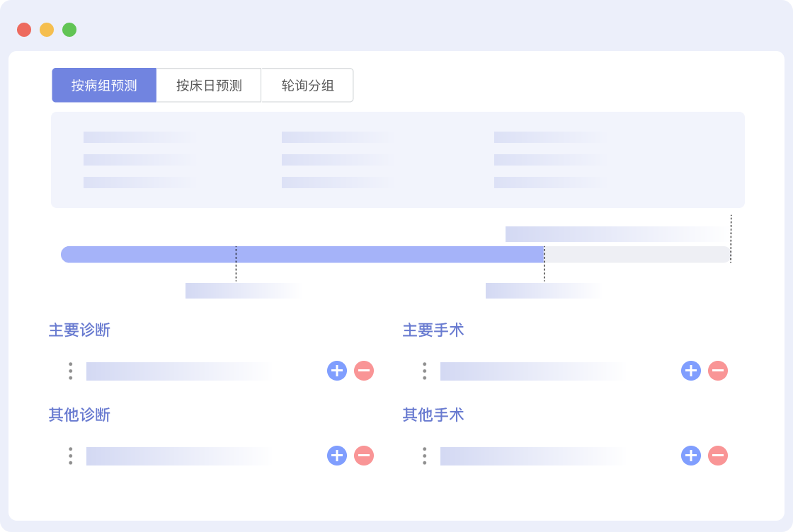Click the minus icon under 主要诊断
The image size is (793, 532).
(x=364, y=371)
